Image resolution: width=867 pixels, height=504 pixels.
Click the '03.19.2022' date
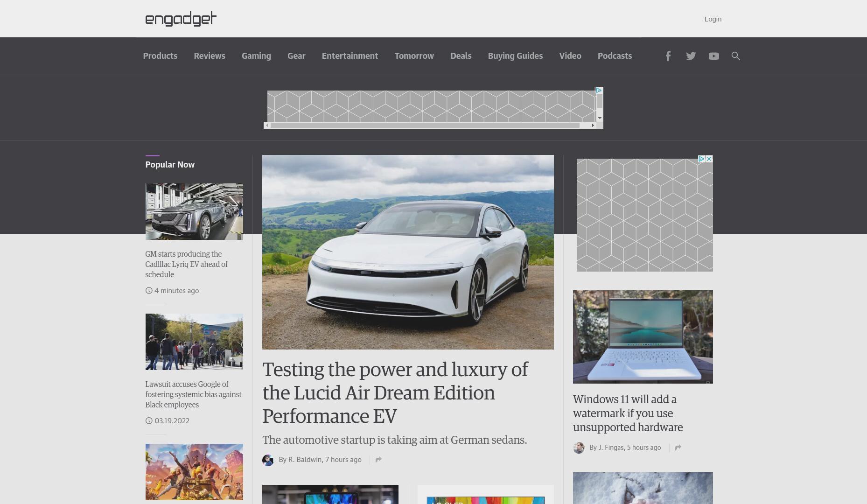(172, 421)
